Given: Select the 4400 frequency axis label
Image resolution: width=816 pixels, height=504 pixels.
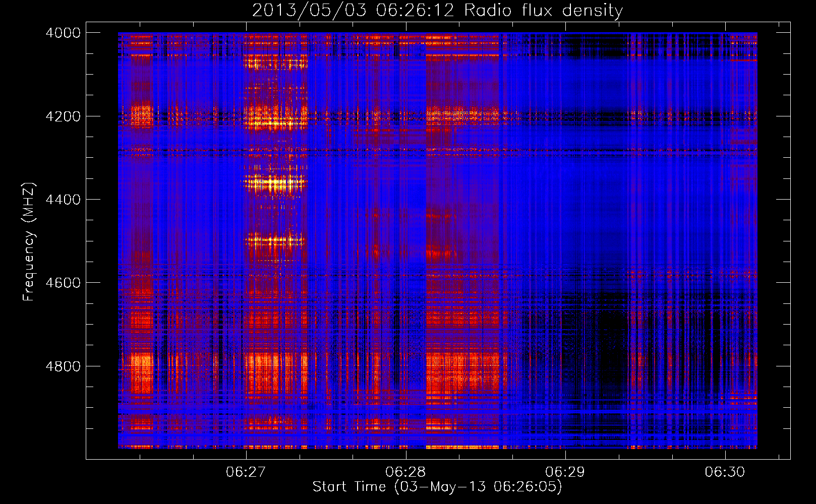Looking at the screenshot, I should click(x=63, y=200).
